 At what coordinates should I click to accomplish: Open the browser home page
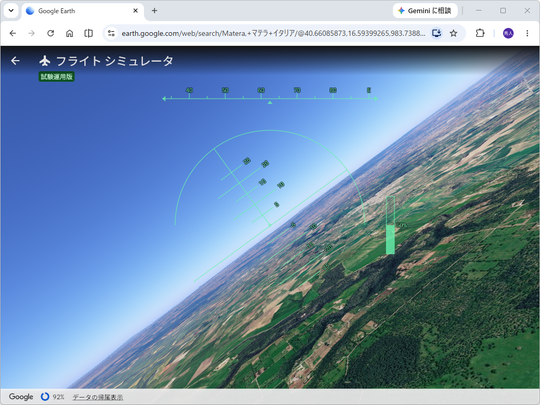click(70, 33)
